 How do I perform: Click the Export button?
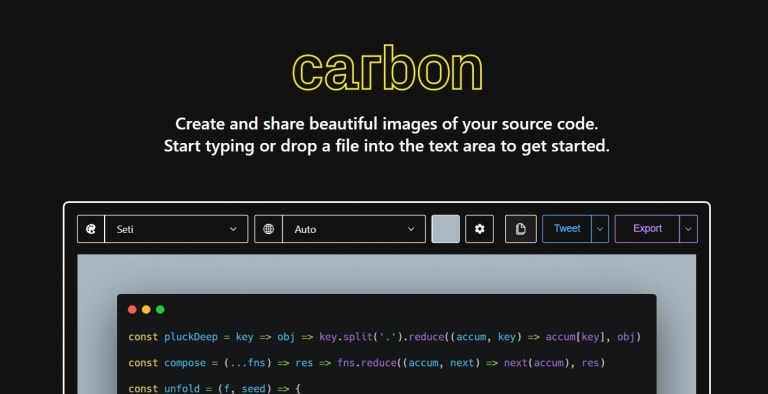pyautogui.click(x=647, y=229)
